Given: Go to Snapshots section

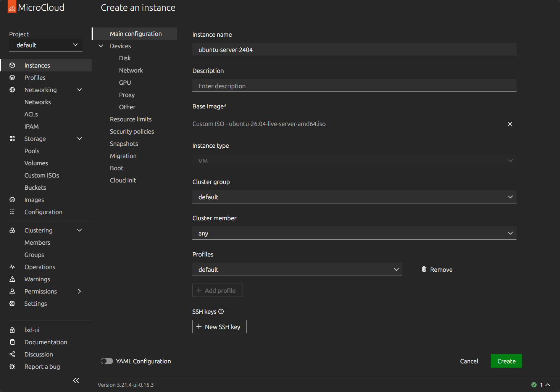Looking at the screenshot, I should click(124, 144).
